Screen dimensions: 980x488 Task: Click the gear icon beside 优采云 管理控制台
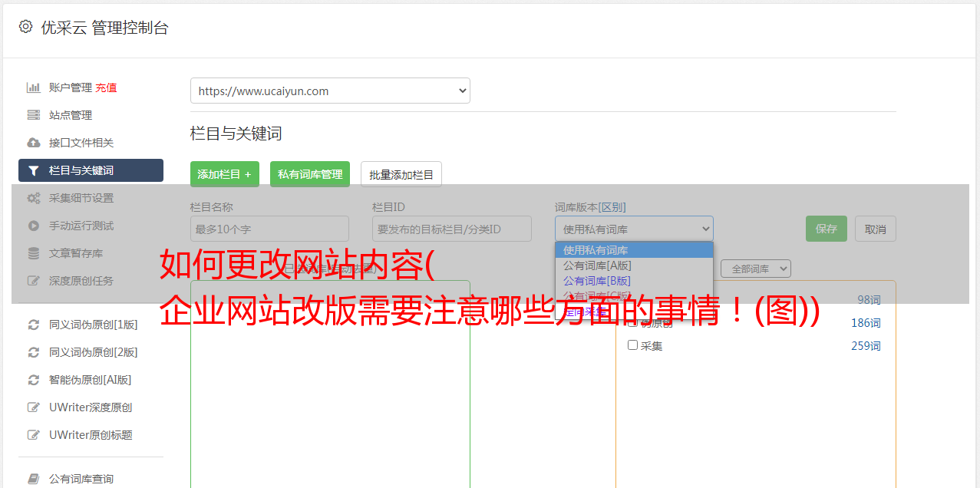(26, 27)
